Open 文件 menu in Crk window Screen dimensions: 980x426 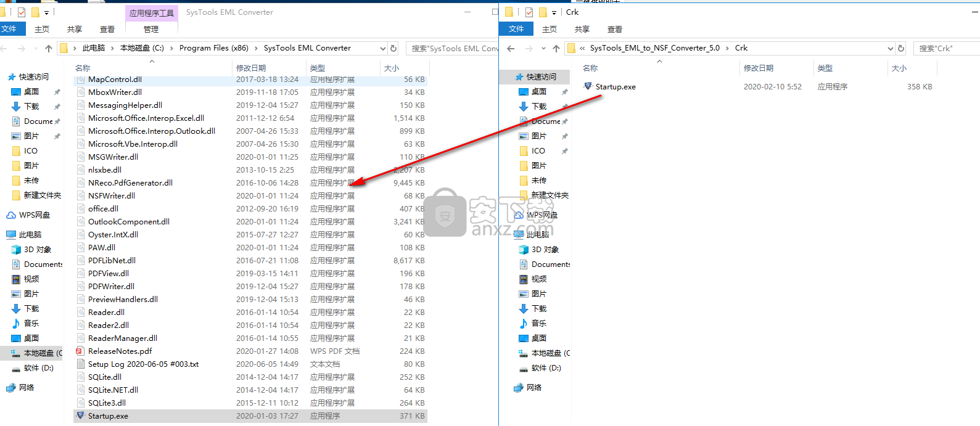click(x=516, y=29)
